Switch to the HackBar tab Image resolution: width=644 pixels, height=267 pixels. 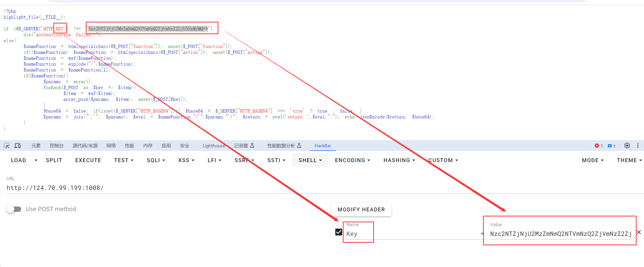(x=323, y=145)
